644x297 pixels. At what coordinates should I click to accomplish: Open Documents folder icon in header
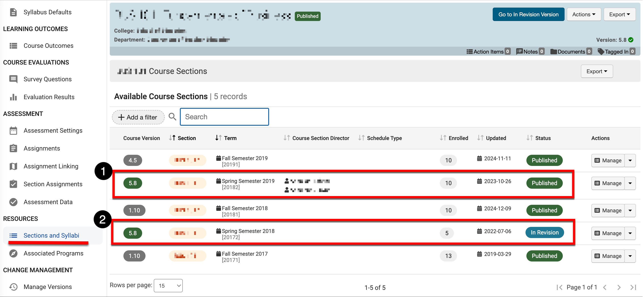tap(553, 52)
